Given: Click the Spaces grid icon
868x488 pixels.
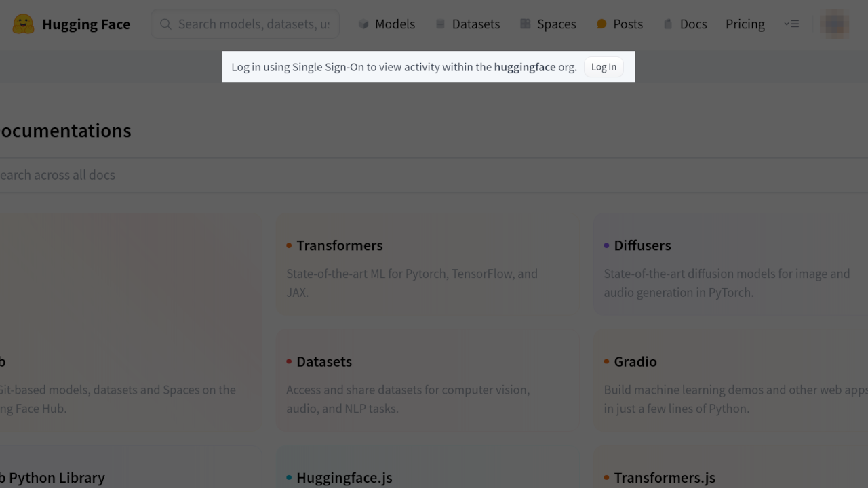Looking at the screenshot, I should 525,24.
